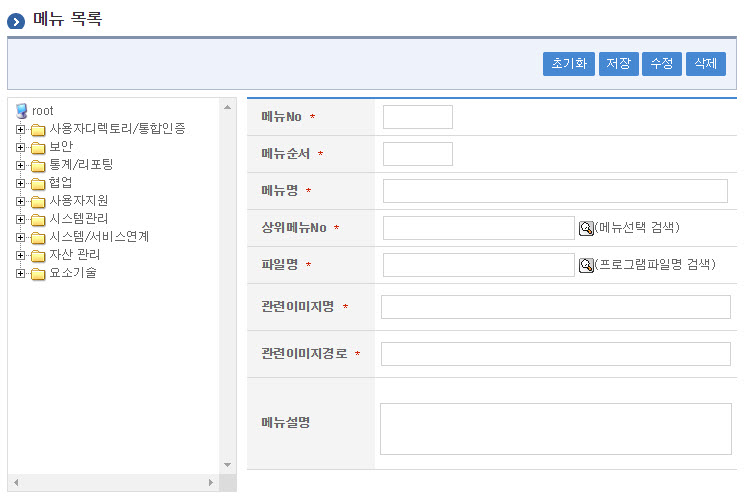Click the 협업 folder icon
The height and width of the screenshot is (500, 746).
coord(38,183)
